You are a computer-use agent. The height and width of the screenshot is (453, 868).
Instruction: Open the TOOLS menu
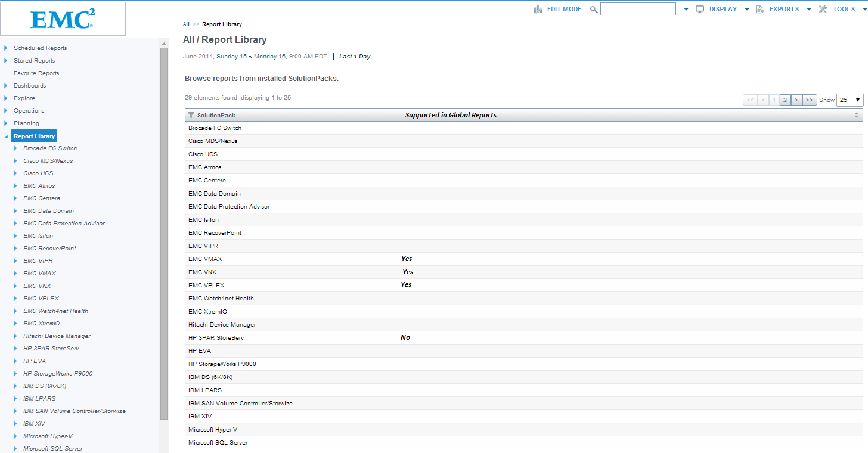[x=844, y=9]
